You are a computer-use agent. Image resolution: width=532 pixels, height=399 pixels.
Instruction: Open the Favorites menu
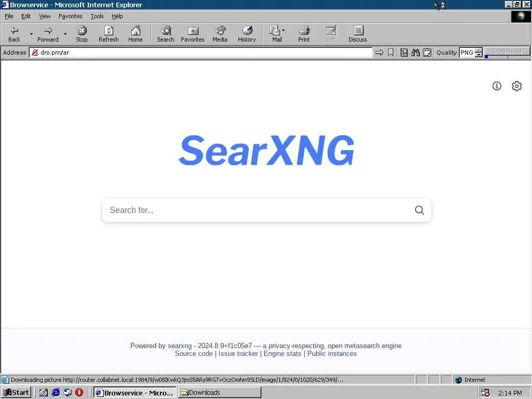[70, 16]
